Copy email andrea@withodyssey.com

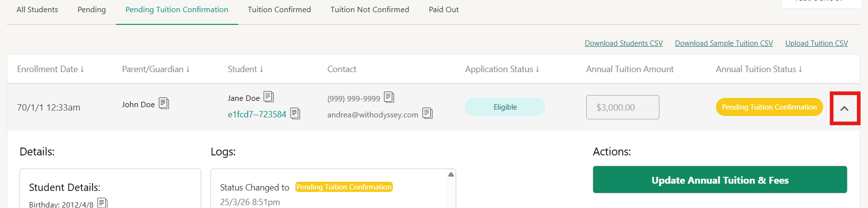pyautogui.click(x=427, y=113)
